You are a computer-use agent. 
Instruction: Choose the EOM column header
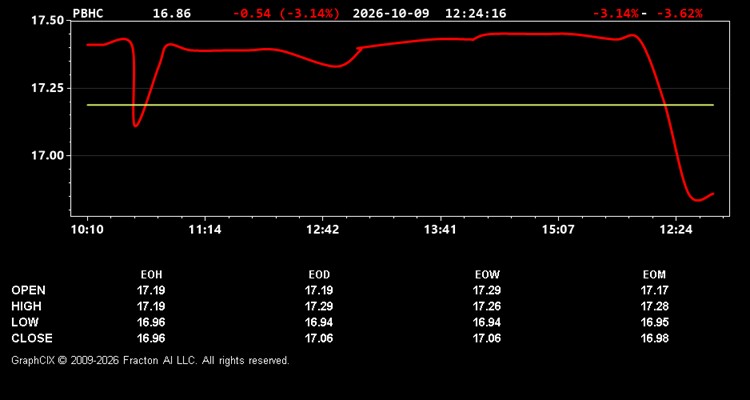pos(654,275)
